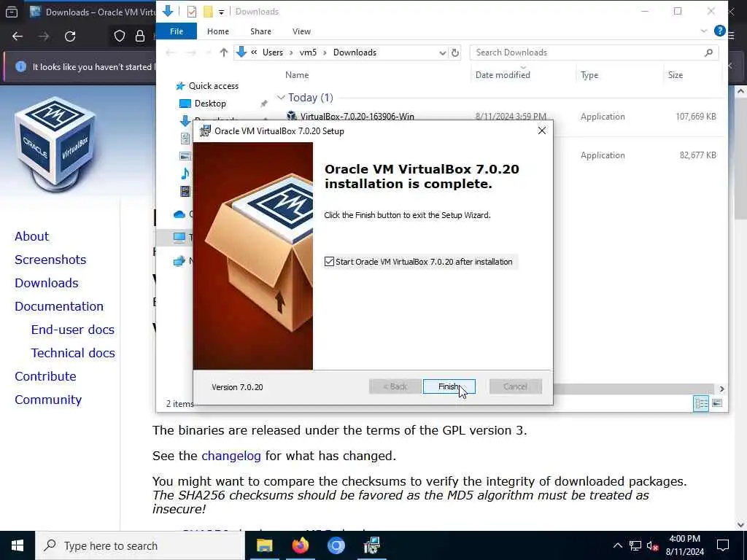Screen dimensions: 747x560
Task: Open Firefox from the taskbar
Action: pyautogui.click(x=300, y=545)
